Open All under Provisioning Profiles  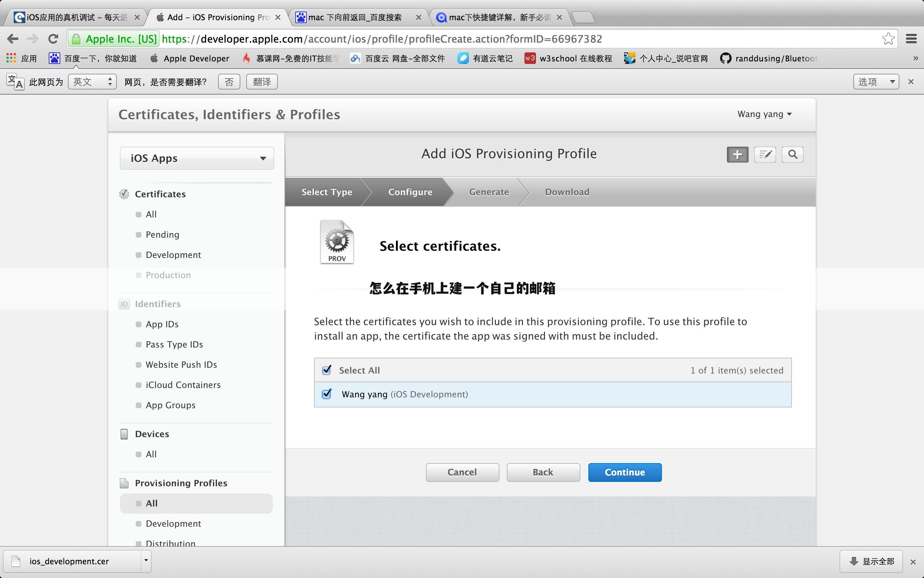pos(196,504)
